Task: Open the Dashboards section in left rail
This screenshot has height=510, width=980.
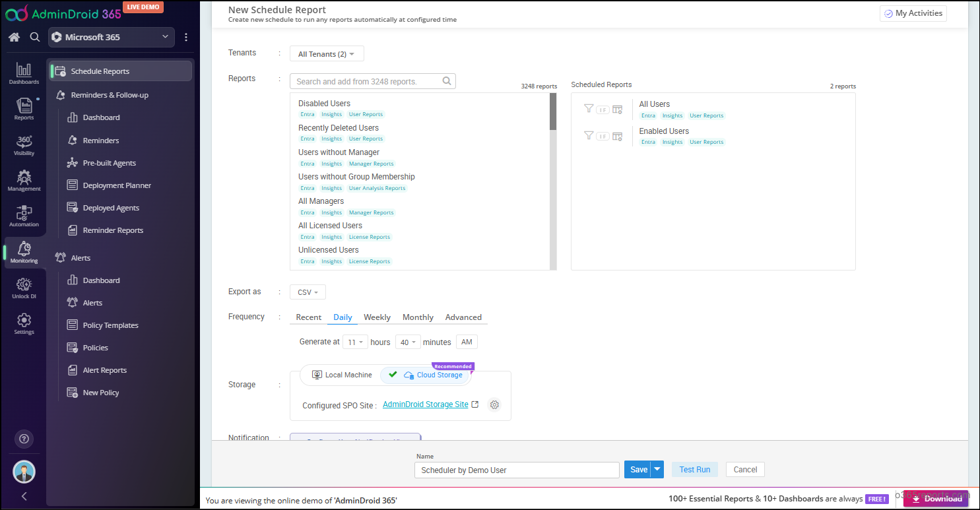Action: (x=24, y=74)
